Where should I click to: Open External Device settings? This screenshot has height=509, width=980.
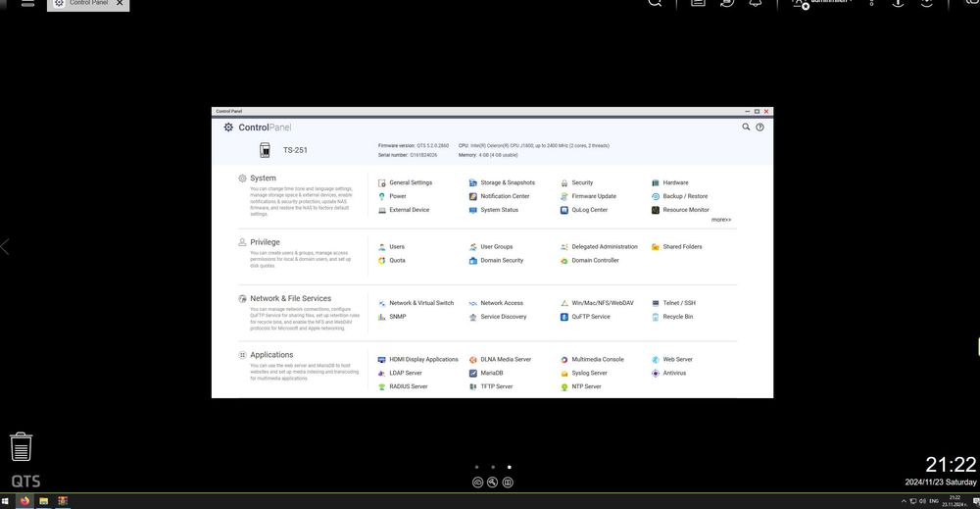click(x=404, y=210)
